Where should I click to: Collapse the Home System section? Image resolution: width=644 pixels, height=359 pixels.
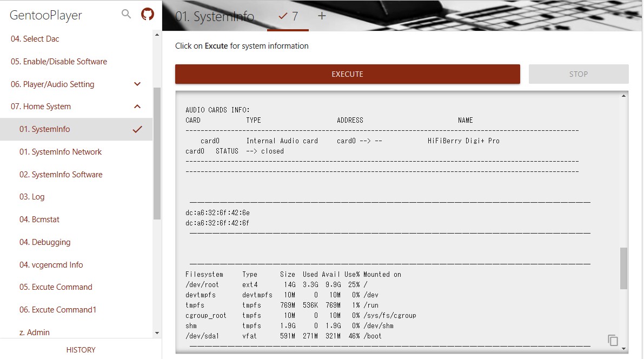[137, 107]
